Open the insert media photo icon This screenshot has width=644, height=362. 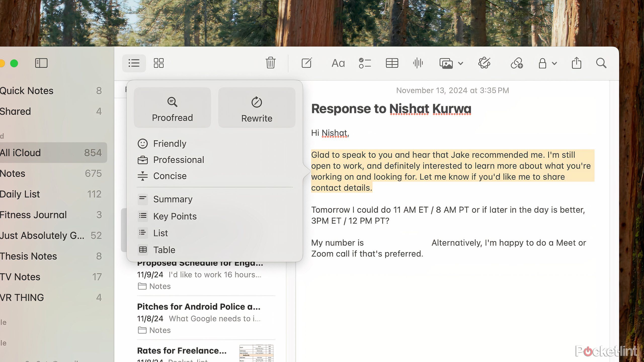[x=447, y=63]
